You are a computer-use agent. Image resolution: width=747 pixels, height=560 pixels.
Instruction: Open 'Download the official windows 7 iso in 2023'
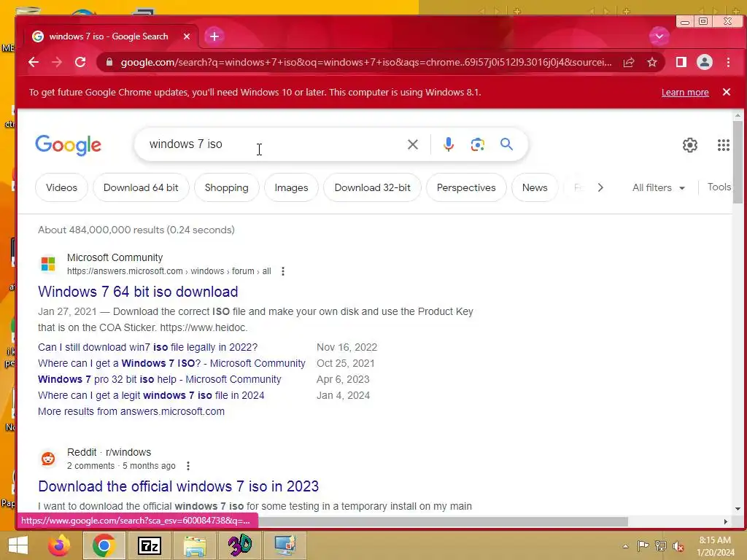point(178,486)
